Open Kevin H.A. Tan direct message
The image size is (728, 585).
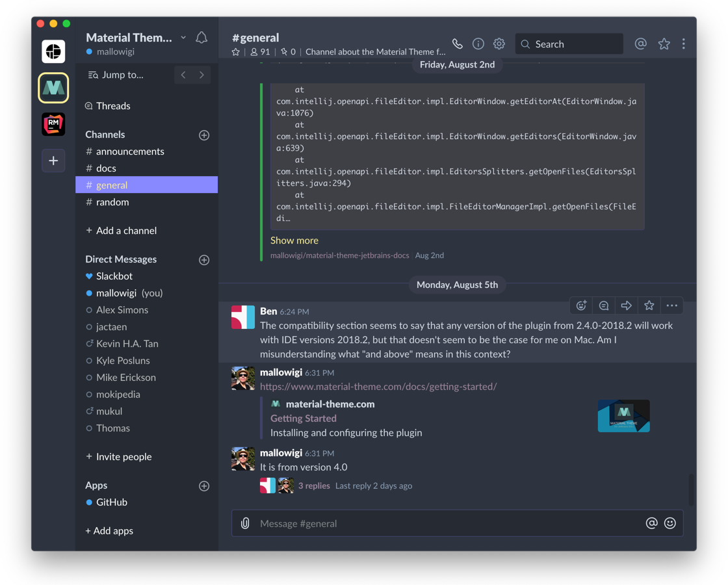point(147,344)
